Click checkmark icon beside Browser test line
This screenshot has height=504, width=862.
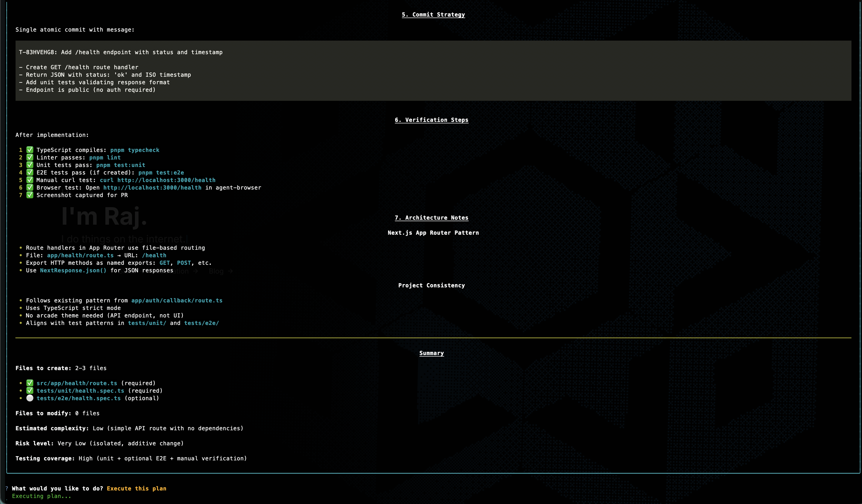click(x=30, y=187)
